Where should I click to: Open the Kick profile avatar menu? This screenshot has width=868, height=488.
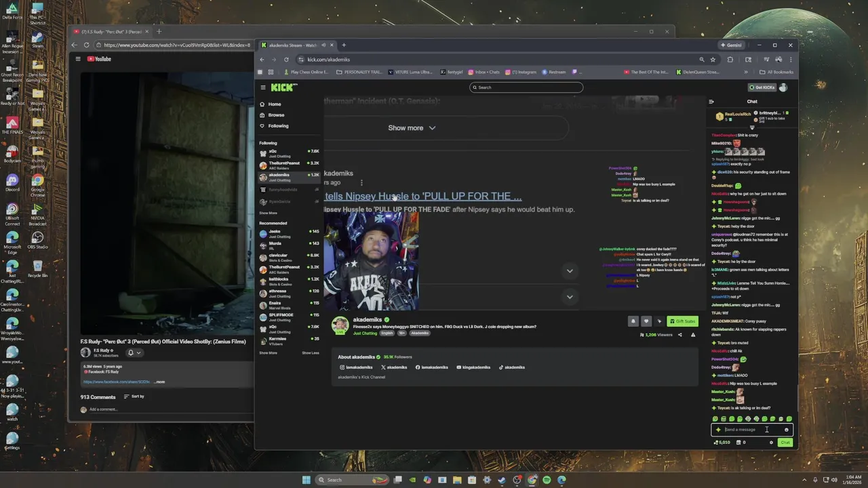[783, 87]
